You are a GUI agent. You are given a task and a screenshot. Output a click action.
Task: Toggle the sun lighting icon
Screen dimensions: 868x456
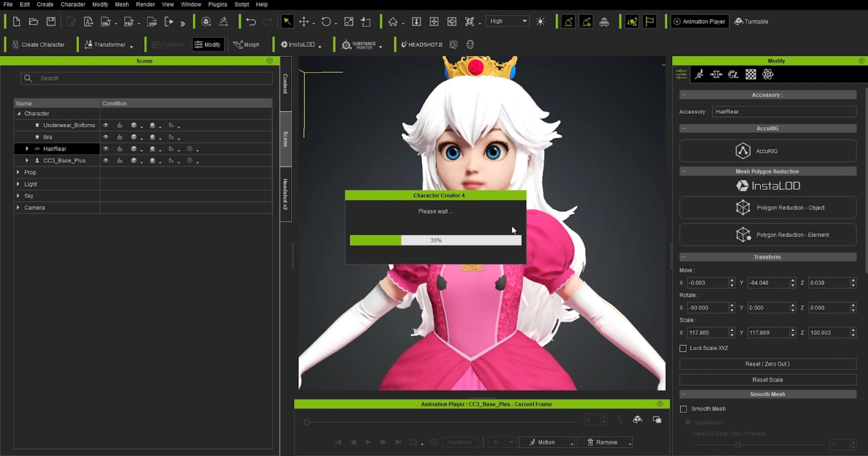tap(540, 22)
